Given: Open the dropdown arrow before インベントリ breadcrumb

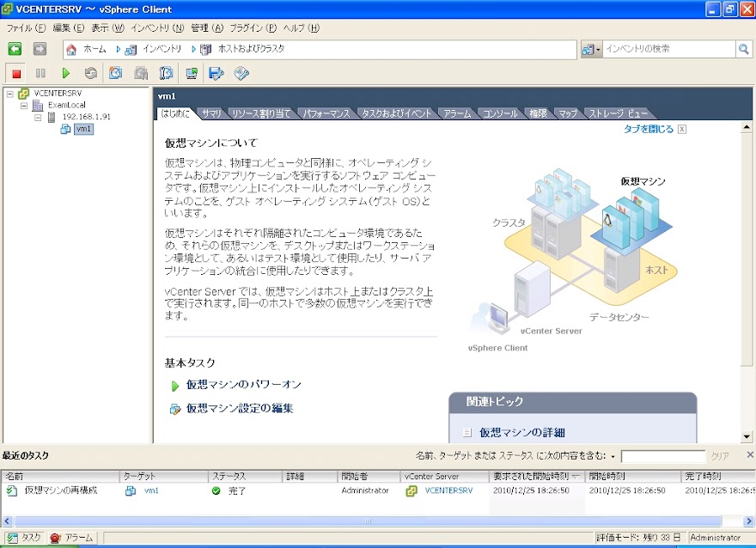Looking at the screenshot, I should pos(119,49).
